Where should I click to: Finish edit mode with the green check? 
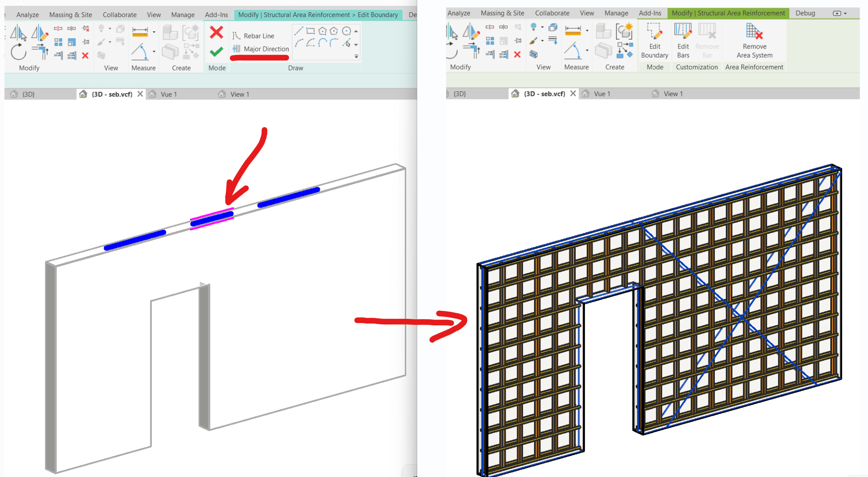[x=216, y=51]
